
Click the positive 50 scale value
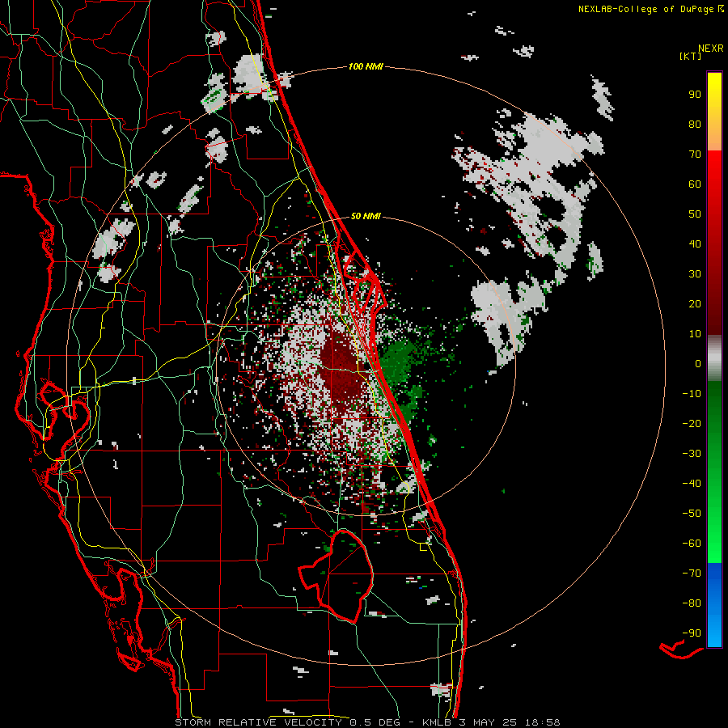tap(695, 214)
